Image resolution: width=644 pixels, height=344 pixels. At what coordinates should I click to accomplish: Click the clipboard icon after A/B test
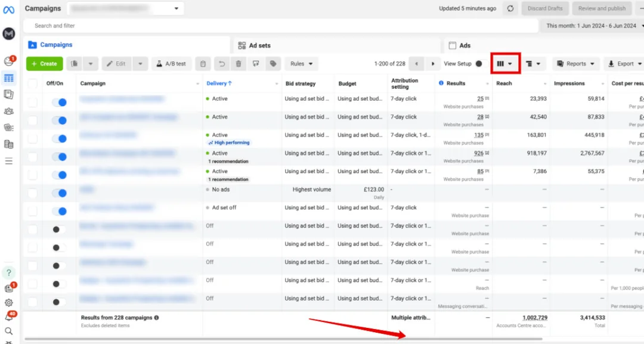pyautogui.click(x=203, y=64)
